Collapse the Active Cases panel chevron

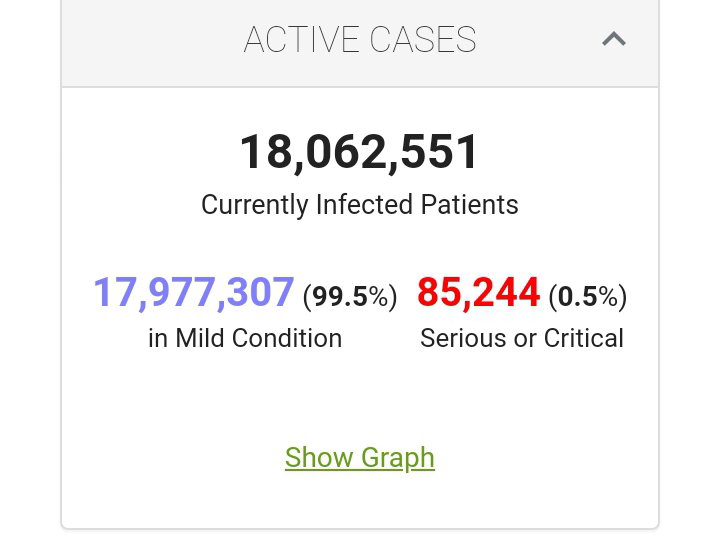tap(614, 39)
